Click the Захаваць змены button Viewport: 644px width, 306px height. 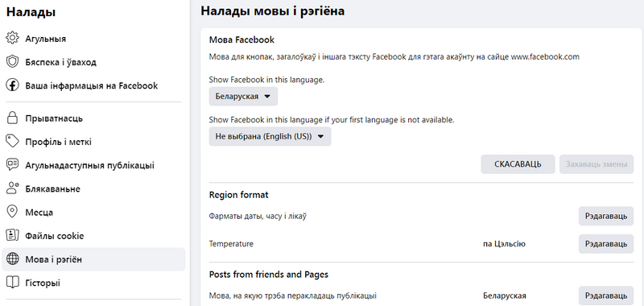(597, 164)
